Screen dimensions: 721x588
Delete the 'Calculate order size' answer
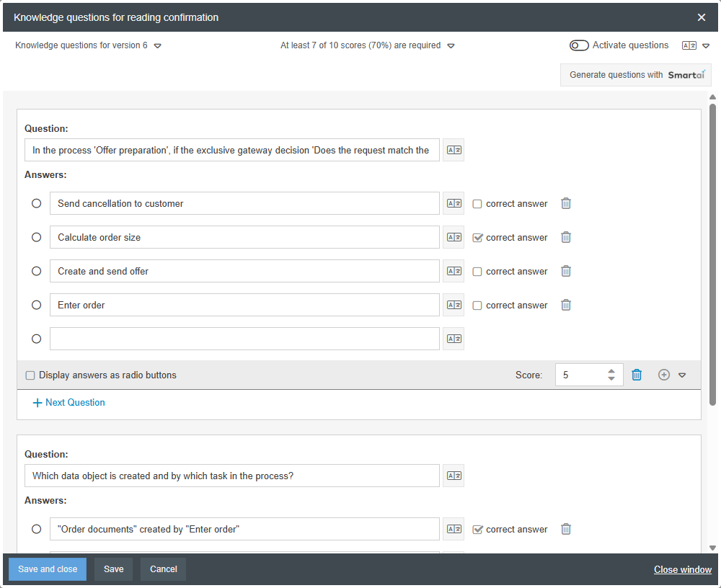566,237
